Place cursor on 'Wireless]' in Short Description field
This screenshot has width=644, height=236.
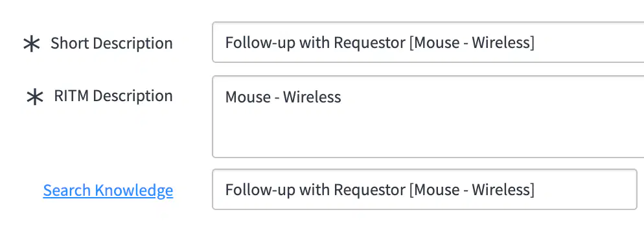click(503, 43)
